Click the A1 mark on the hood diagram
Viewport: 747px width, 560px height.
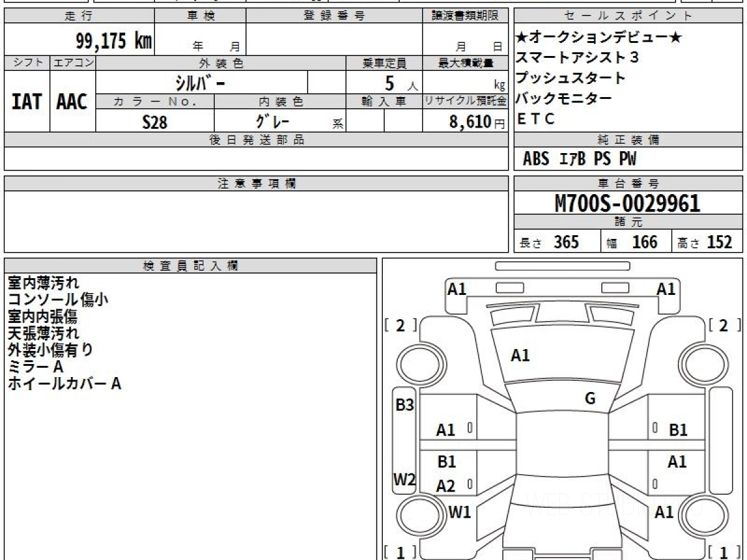click(520, 355)
